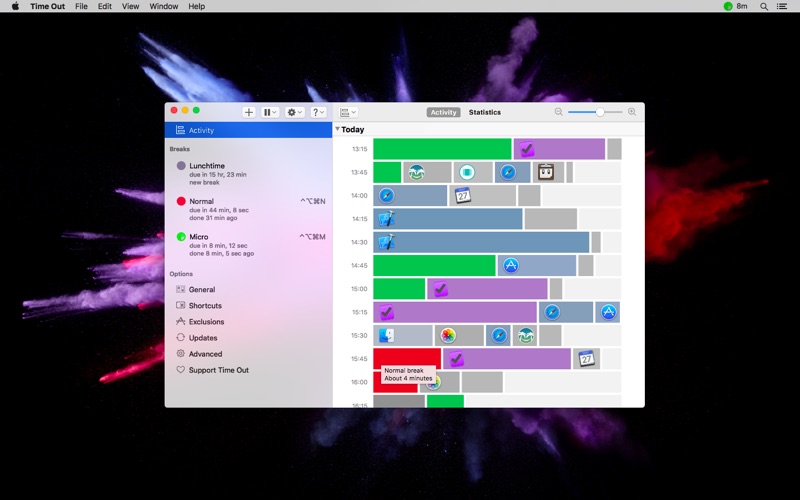
Task: Click the Safari icon in the 15:30 row
Action: coord(499,335)
